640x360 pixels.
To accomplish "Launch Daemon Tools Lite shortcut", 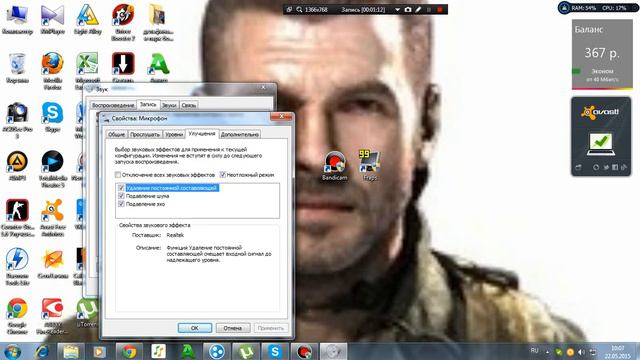I will coord(17,266).
